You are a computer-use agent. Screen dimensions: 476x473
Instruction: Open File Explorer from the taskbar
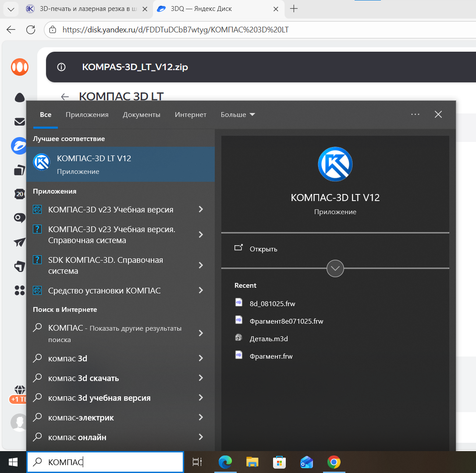(252, 462)
